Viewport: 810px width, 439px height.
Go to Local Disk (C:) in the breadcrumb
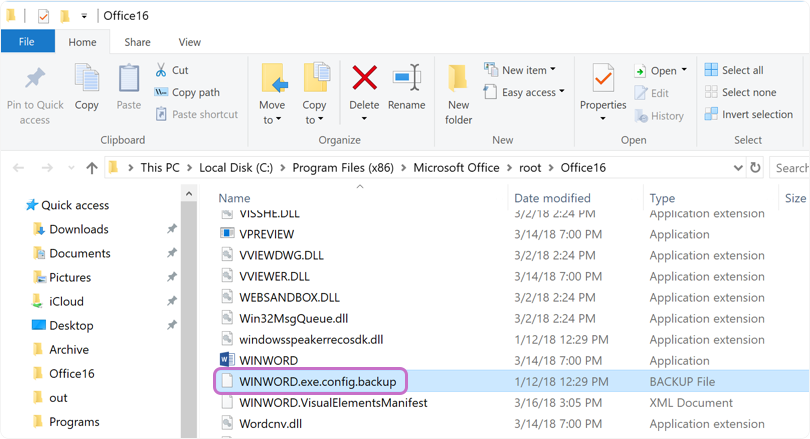point(236,168)
